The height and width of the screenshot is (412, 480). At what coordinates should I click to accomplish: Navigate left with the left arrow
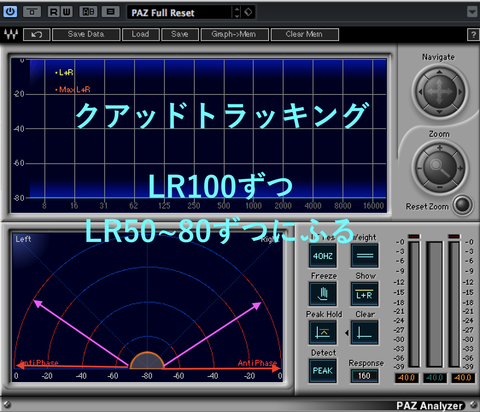click(x=420, y=92)
